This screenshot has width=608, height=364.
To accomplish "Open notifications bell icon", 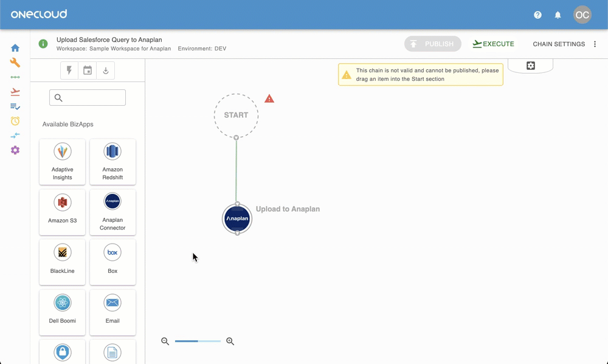I will point(558,15).
